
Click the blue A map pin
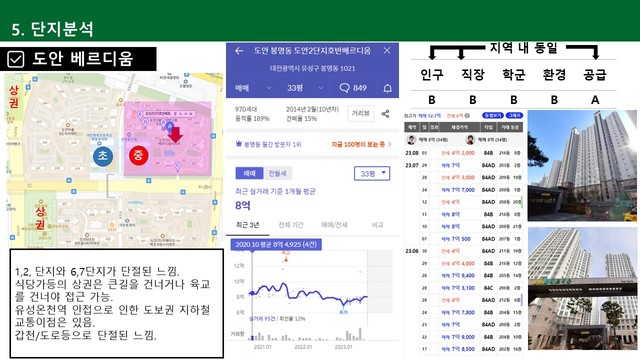(169, 126)
